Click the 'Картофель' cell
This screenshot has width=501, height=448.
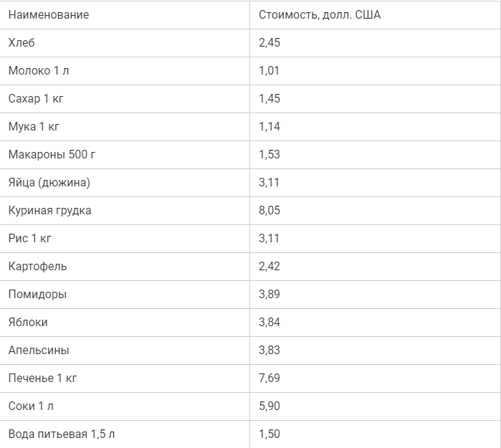point(125,267)
